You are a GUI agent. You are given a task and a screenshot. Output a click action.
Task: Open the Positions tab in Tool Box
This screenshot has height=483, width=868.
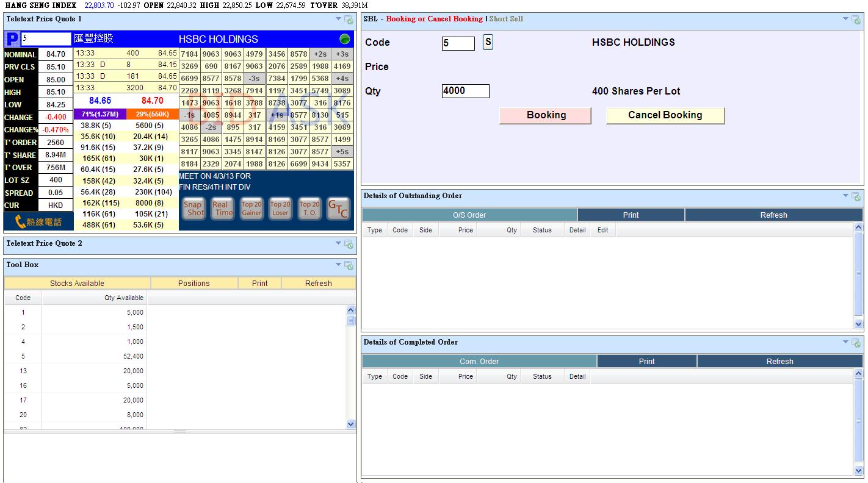193,284
